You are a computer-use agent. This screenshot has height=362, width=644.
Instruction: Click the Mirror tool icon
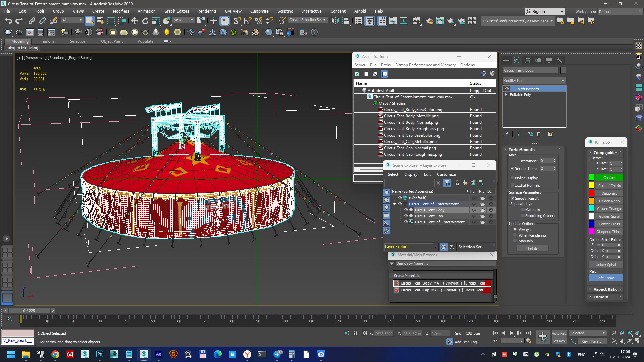pos(335,21)
